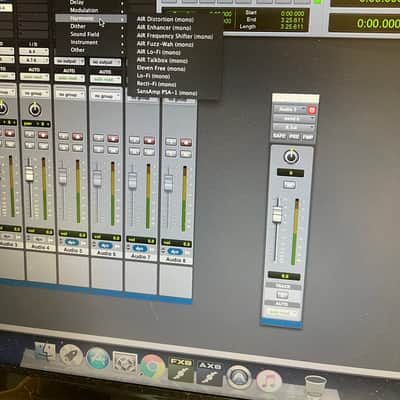Viewport: 400px width, 400px height.
Task: Open Audio 4 'no group' selector
Action: [x=34, y=94]
